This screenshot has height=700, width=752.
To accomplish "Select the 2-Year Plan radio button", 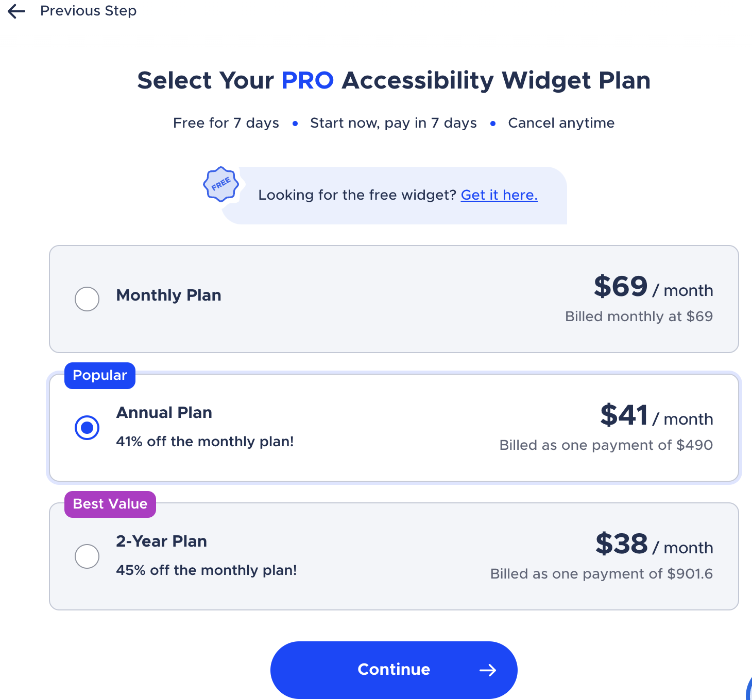I will point(87,556).
